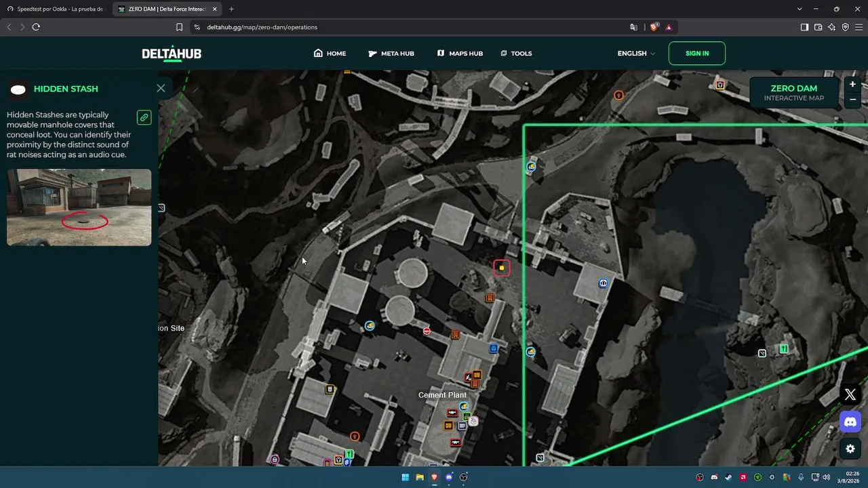This screenshot has width=868, height=488.
Task: Open Leo AI assistant
Action: click(832, 27)
